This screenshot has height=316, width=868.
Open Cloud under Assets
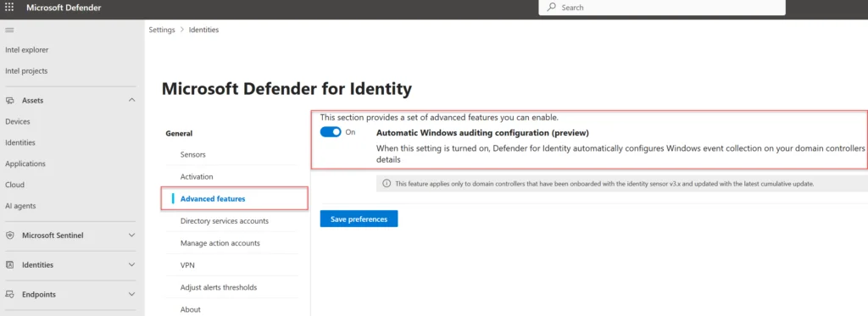click(15, 185)
